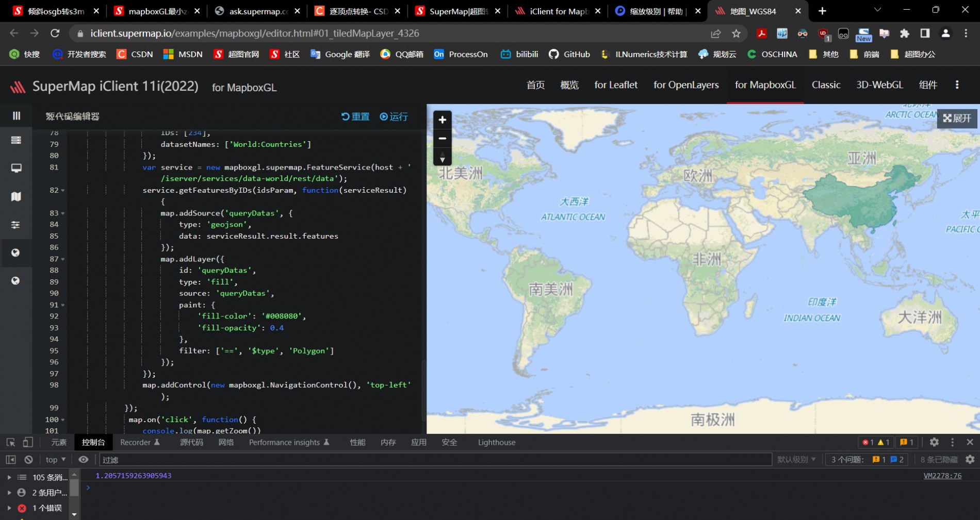Switch to DevTools Recorder tab

(140, 442)
